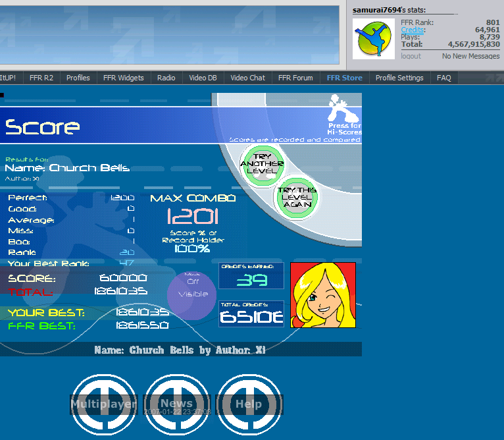Click the samurai7694 profile avatar
Viewport: 504px width, 440px height.
[x=374, y=39]
